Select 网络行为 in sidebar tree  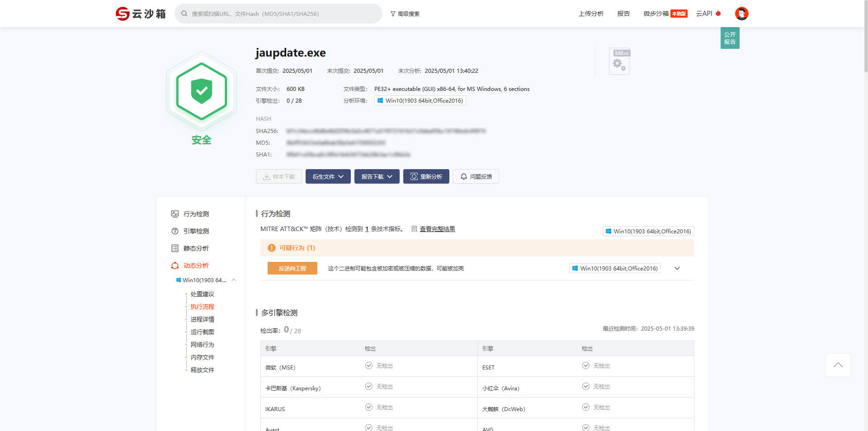click(x=203, y=345)
